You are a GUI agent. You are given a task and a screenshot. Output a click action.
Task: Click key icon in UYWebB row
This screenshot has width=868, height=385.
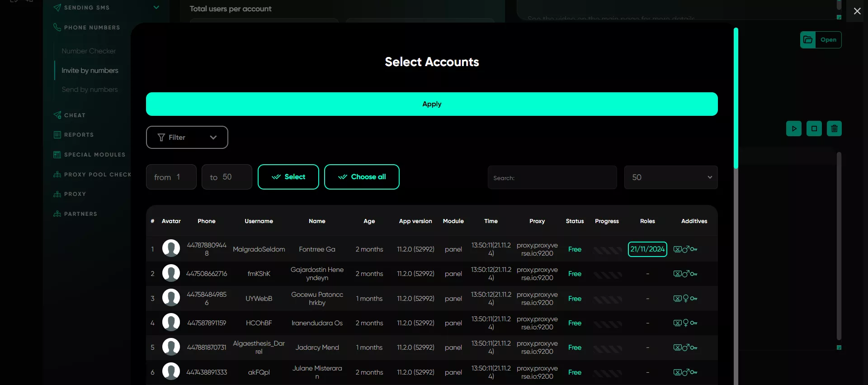point(694,299)
